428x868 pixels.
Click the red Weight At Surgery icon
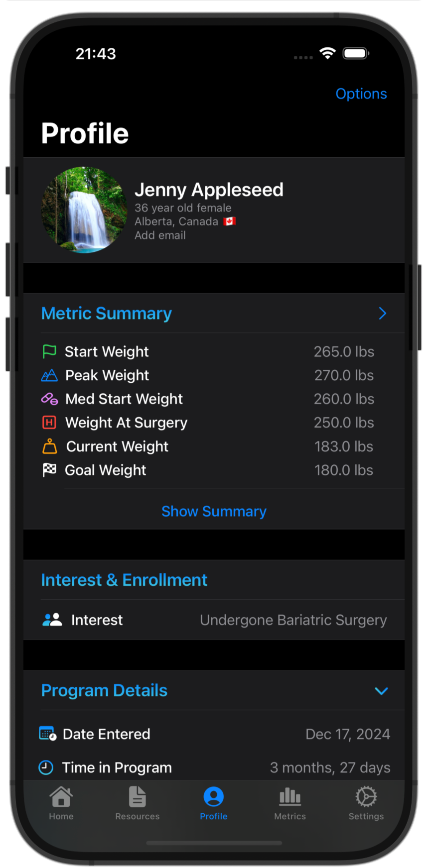(49, 423)
